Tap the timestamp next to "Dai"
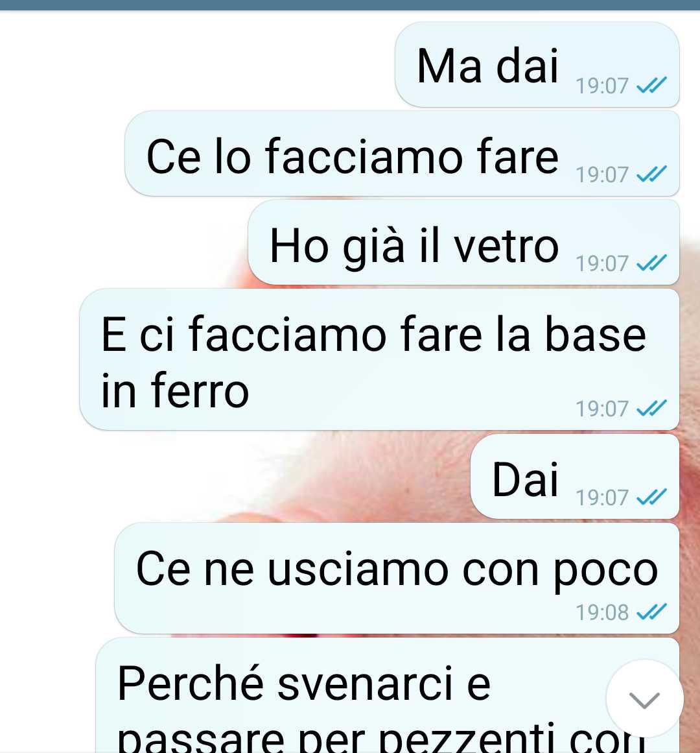The width and height of the screenshot is (700, 753). tap(601, 498)
